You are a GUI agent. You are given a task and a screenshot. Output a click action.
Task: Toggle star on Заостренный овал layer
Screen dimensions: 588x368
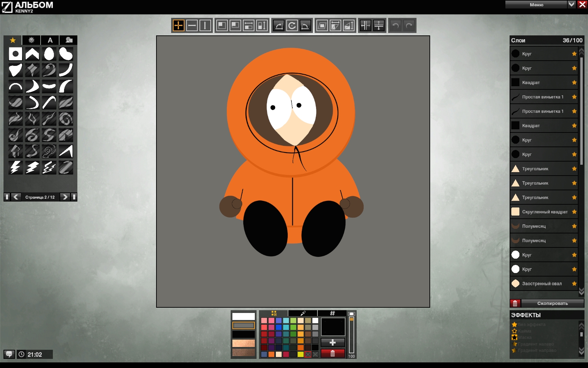(574, 284)
